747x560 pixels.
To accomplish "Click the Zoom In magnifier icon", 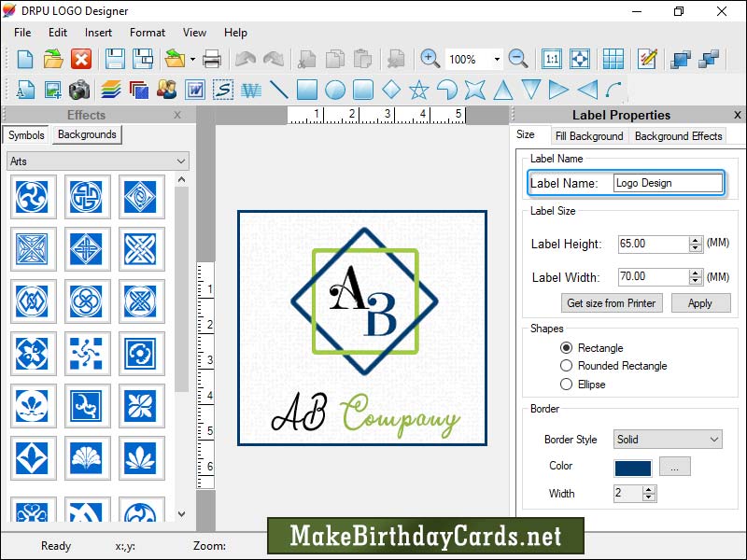I will coord(430,58).
